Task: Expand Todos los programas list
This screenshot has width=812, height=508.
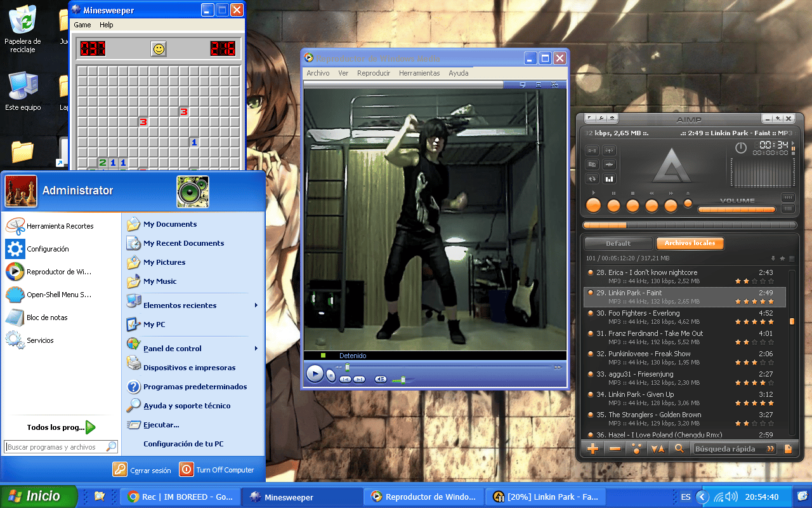Action: 62,427
